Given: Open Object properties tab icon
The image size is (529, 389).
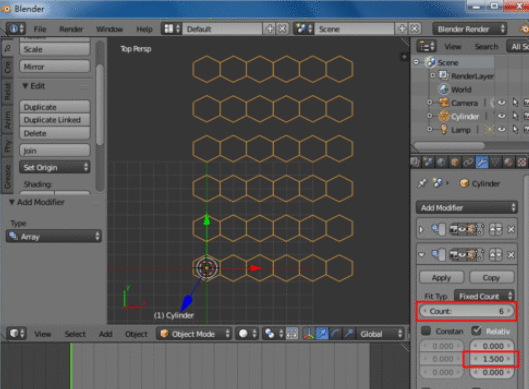Looking at the screenshot, I should pos(455,163).
